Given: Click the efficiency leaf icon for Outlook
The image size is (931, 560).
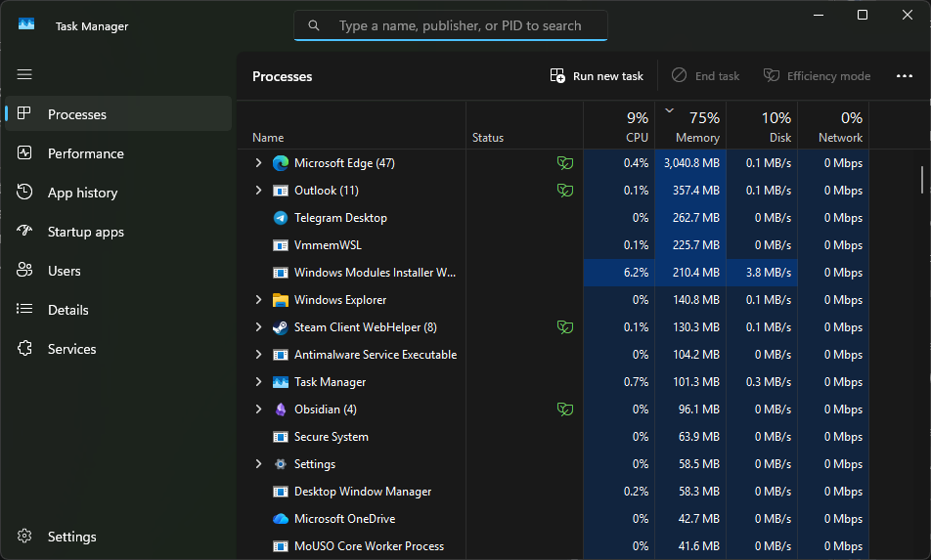Looking at the screenshot, I should (x=564, y=191).
